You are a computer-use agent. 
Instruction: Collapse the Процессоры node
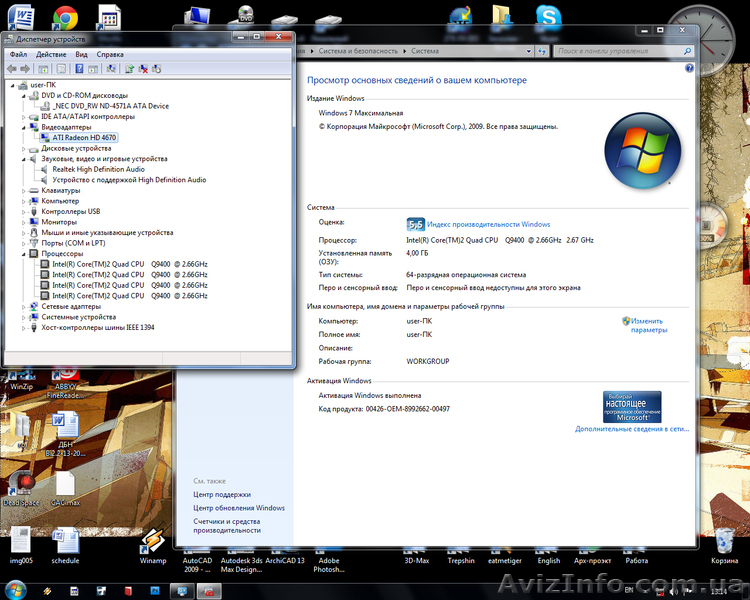point(23,254)
